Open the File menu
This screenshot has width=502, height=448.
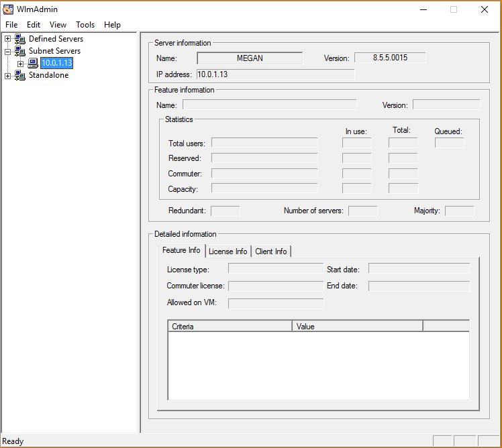[11, 25]
